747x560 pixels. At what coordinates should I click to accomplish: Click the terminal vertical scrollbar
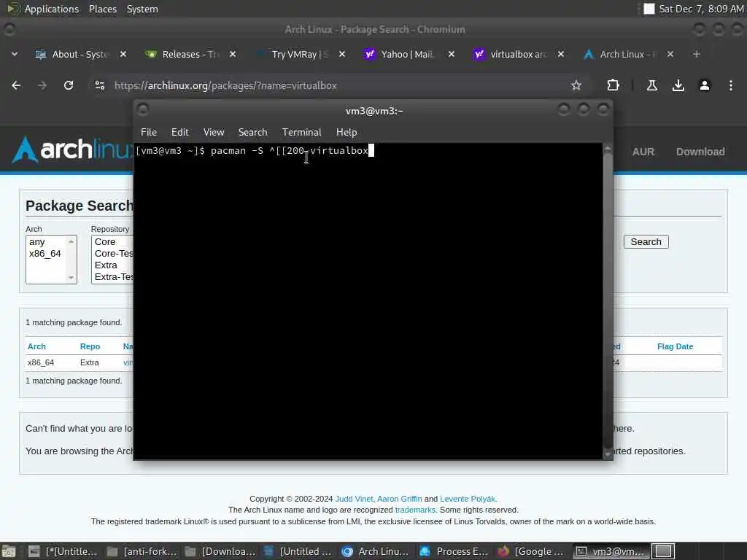coord(608,301)
